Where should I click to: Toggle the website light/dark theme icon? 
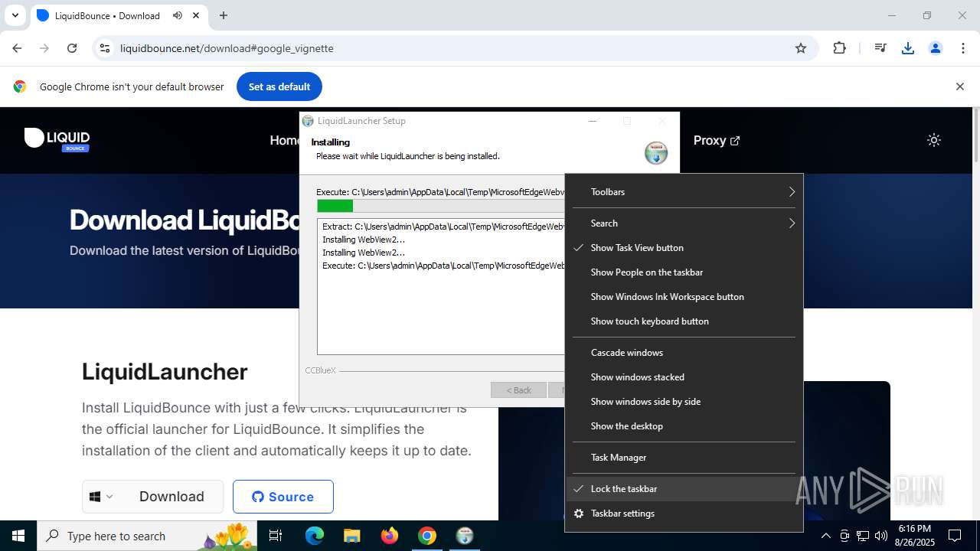coord(934,140)
